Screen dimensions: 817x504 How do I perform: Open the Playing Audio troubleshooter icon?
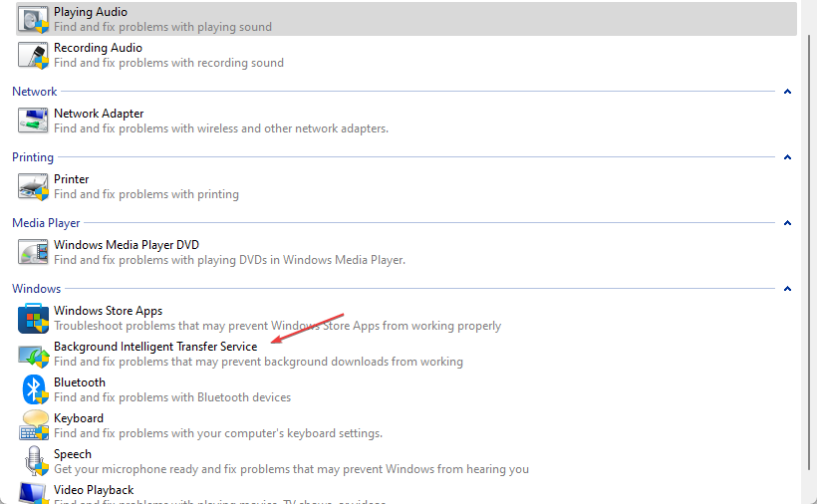coord(33,20)
